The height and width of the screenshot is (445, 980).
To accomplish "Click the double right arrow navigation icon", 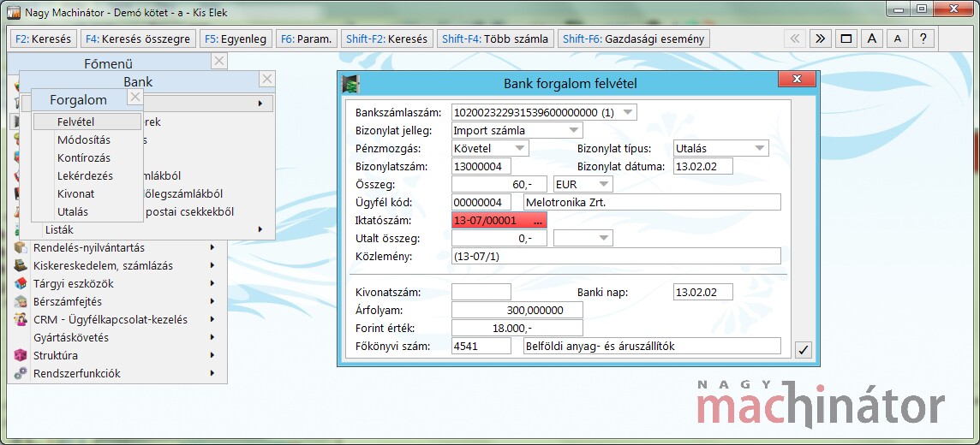I will 821,39.
